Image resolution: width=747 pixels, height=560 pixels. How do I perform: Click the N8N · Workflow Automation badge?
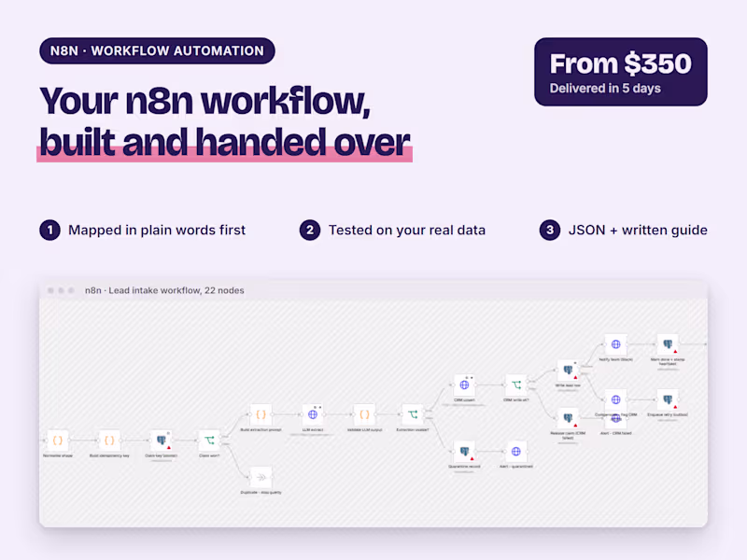[157, 51]
